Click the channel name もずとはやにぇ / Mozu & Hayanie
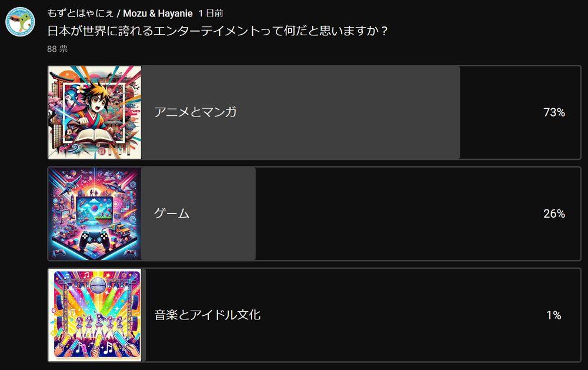The width and height of the screenshot is (588, 370). pyautogui.click(x=120, y=14)
